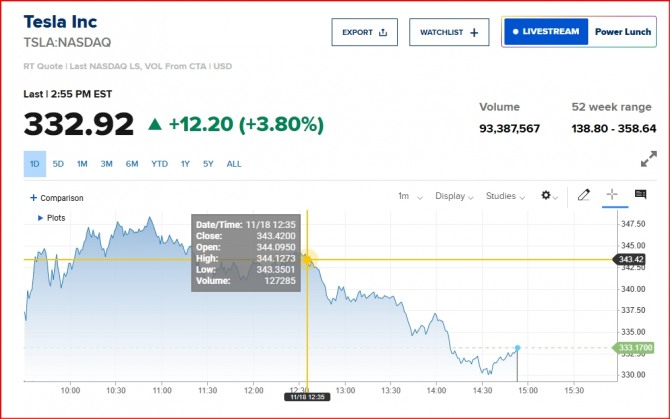This screenshot has width=670, height=419.
Task: Open the Display dropdown
Action: (x=455, y=196)
